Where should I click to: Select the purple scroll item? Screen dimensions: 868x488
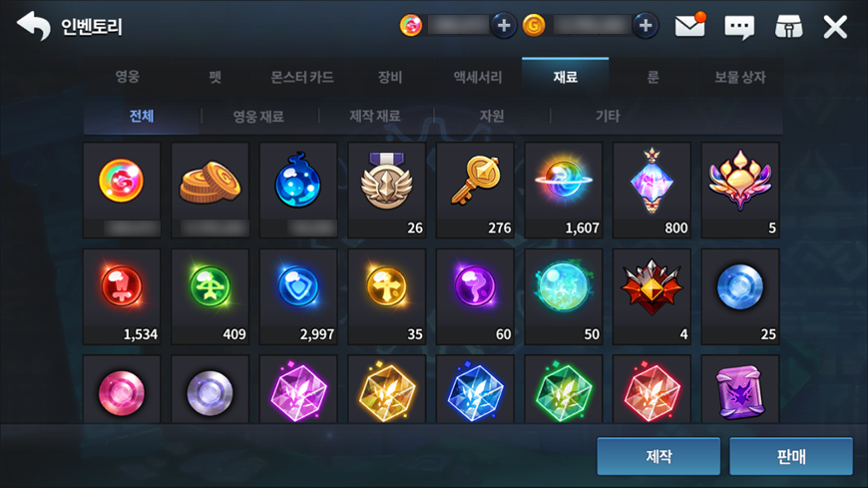click(740, 390)
